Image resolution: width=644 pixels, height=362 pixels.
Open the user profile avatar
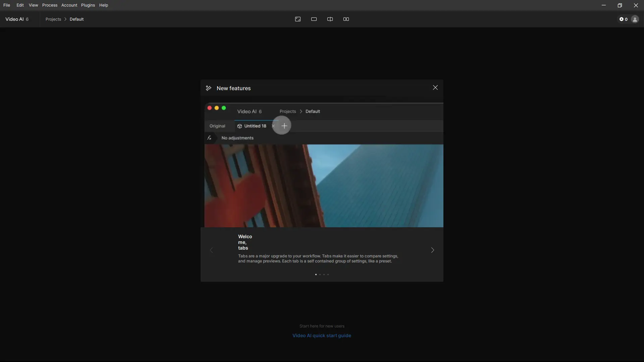[635, 19]
